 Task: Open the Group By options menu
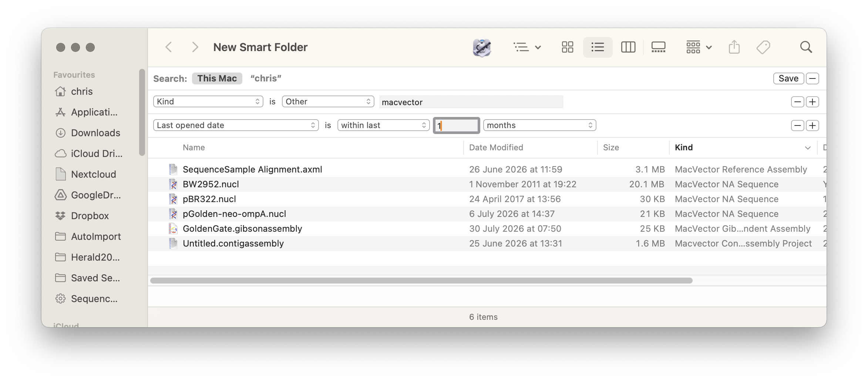(699, 47)
